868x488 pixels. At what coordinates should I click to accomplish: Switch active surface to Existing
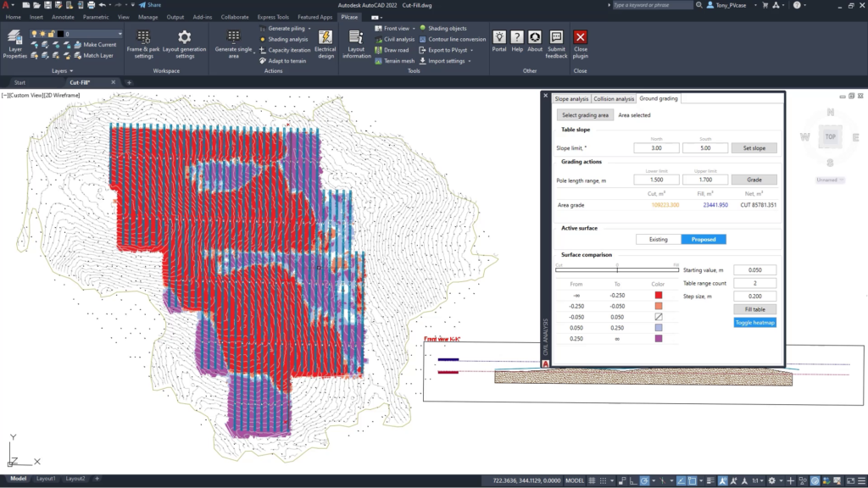click(657, 239)
